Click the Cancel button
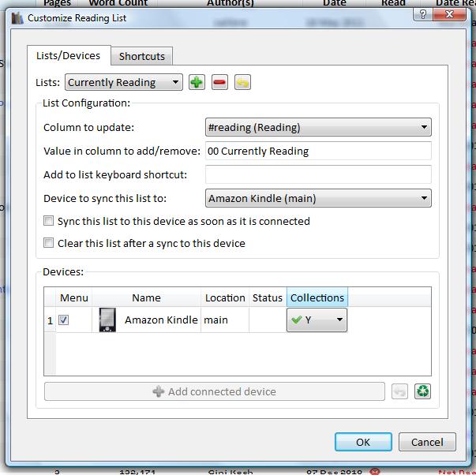 (427, 442)
